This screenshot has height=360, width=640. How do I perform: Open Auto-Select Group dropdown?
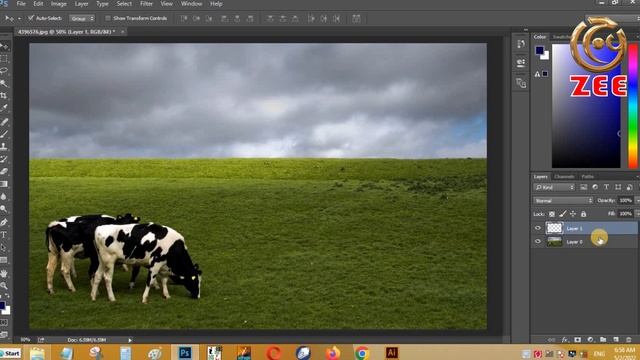(x=82, y=18)
